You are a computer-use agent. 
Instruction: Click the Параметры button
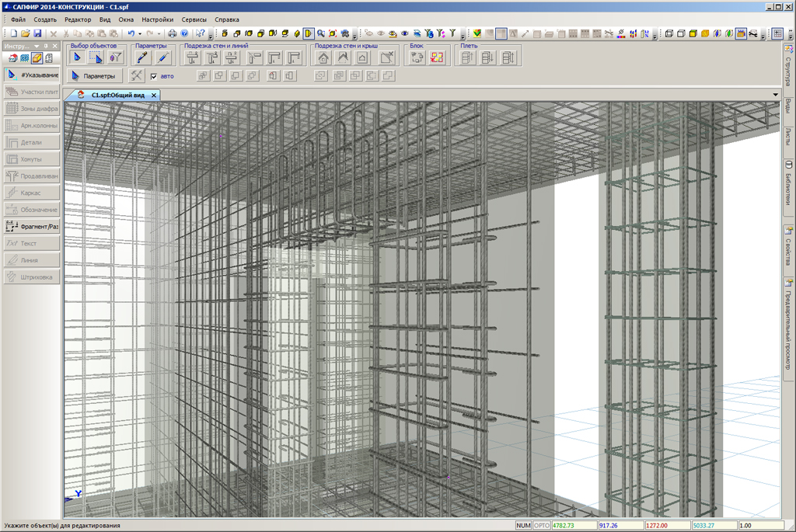[x=94, y=76]
